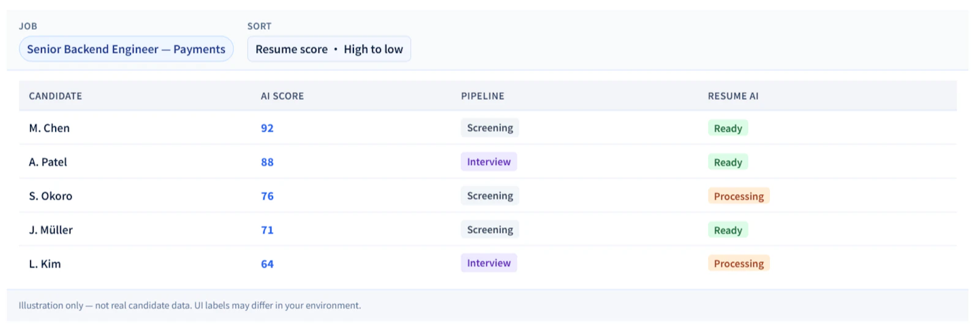Screen dimensions: 980x330
Task: Open J. Müller's AI score 71
Action: tap(267, 230)
